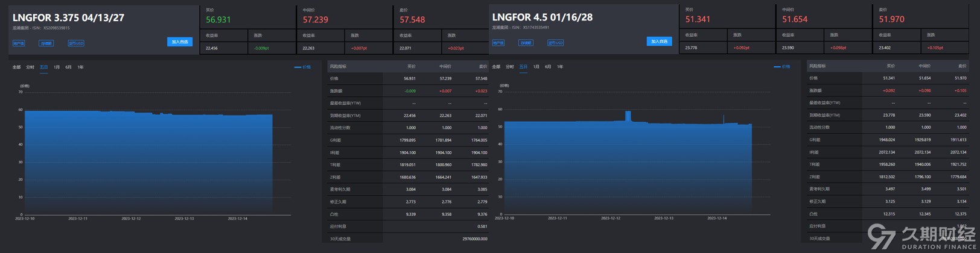The height and width of the screenshot is (253, 980).
Task: Click G利差 value 1948.024
Action: coord(887,140)
